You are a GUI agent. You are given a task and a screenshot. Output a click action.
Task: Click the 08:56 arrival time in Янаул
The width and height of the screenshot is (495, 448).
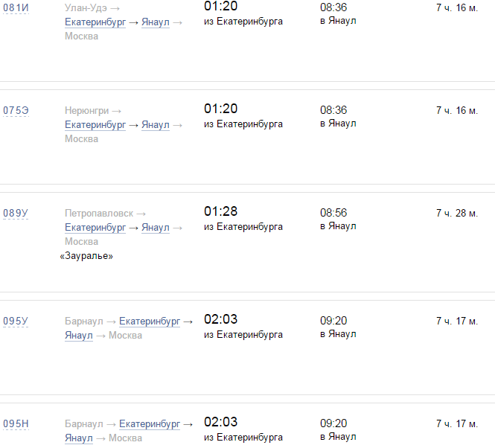click(x=333, y=213)
